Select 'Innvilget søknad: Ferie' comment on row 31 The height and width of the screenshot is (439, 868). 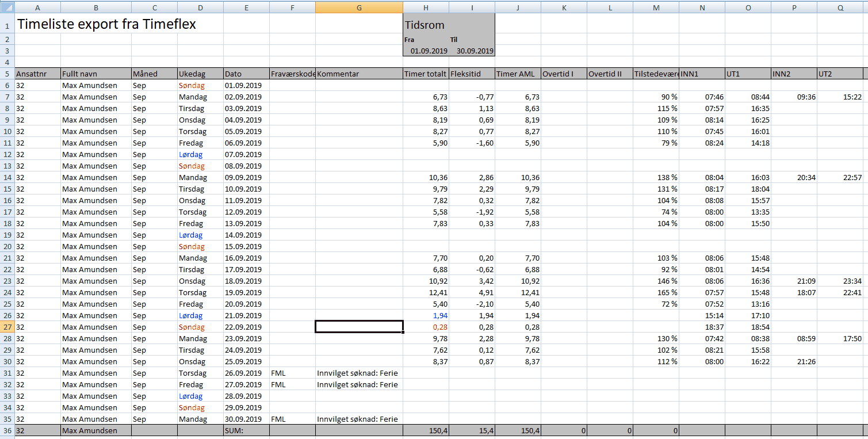357,373
